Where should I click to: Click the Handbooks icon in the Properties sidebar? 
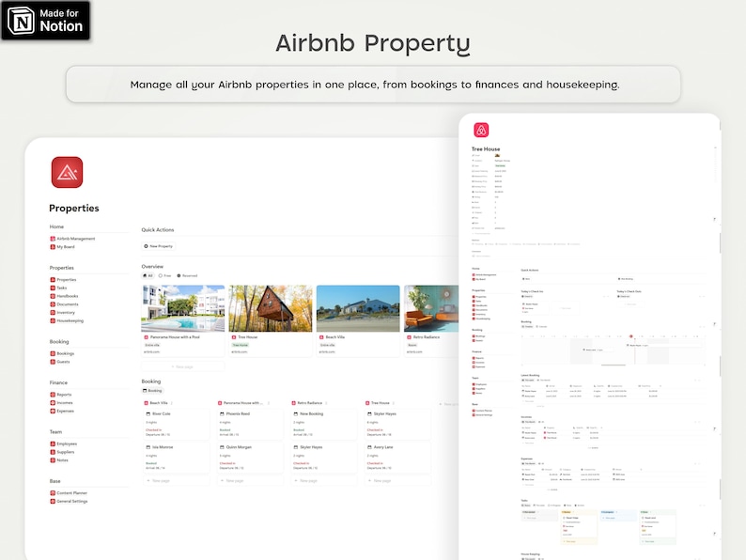(x=53, y=296)
